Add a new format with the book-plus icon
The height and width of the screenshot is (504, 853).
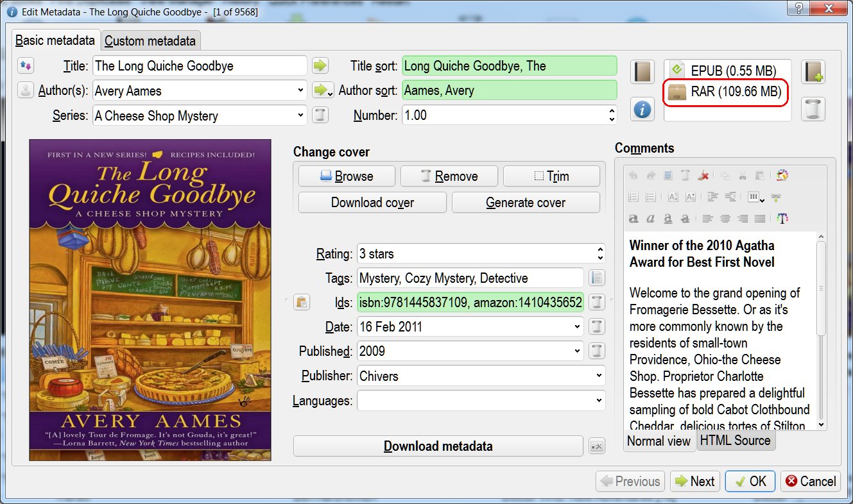(813, 72)
